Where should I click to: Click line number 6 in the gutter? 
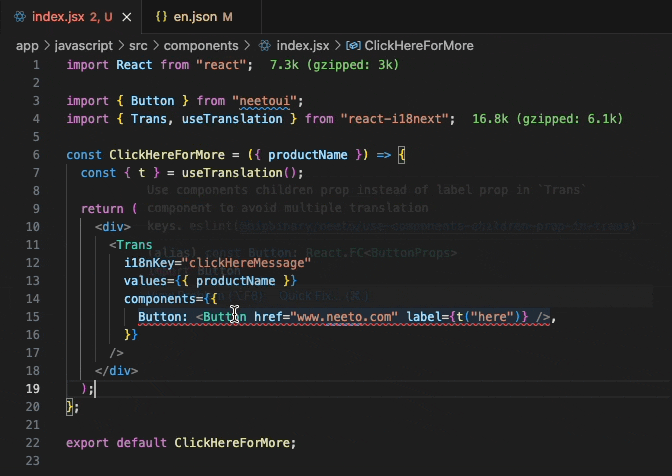[x=36, y=155]
